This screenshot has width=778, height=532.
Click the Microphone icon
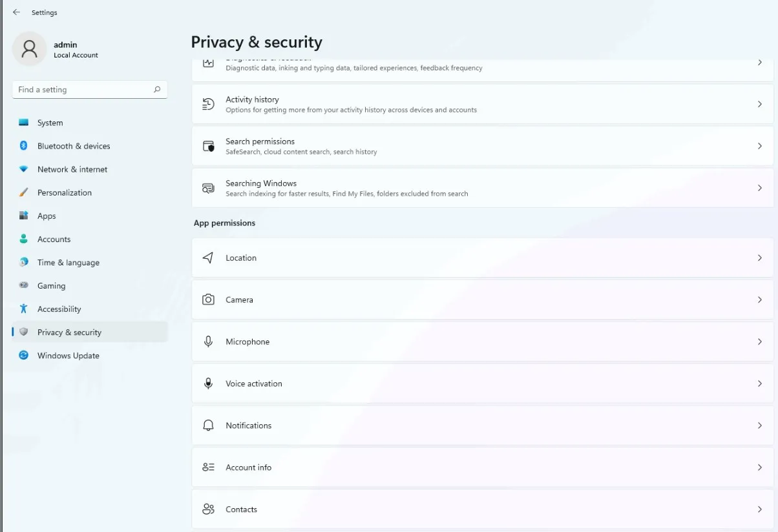(208, 342)
